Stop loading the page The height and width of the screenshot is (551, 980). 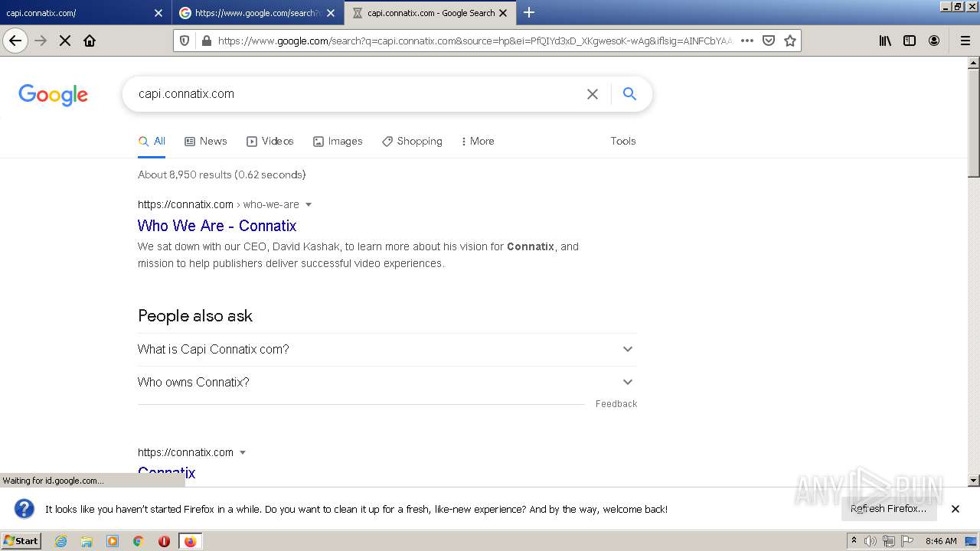tap(65, 41)
